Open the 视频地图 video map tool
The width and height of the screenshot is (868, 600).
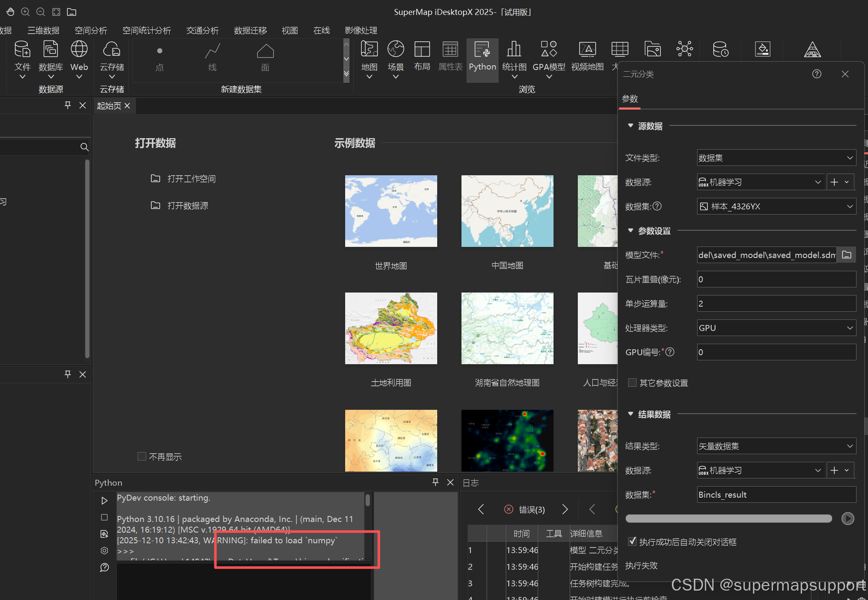pyautogui.click(x=587, y=57)
